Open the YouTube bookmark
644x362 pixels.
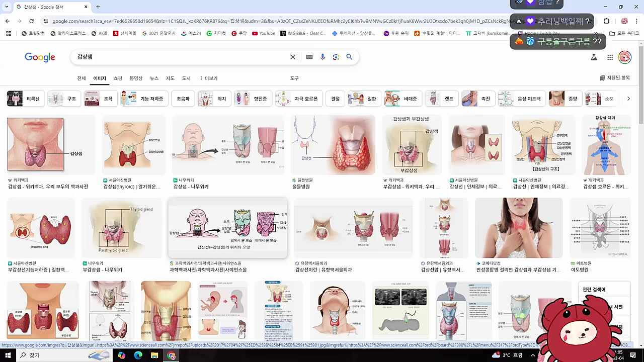pos(264,33)
